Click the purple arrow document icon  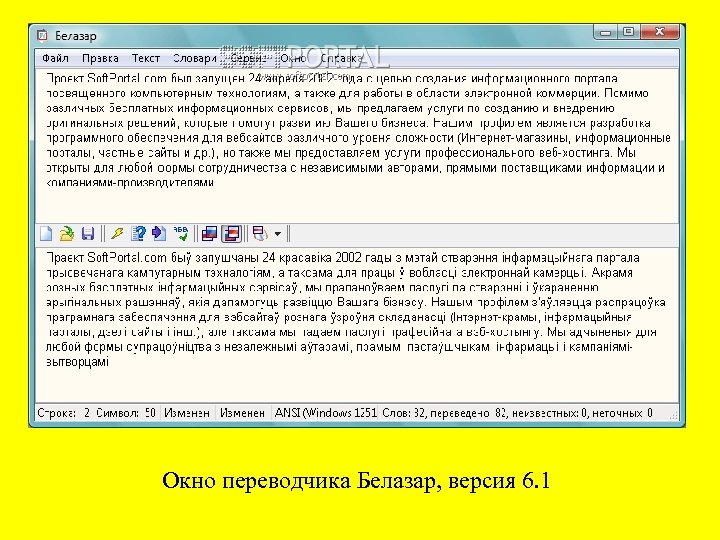coord(159,234)
